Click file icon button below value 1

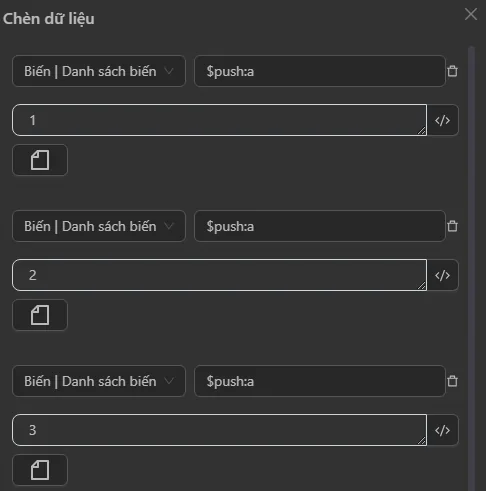pos(40,160)
